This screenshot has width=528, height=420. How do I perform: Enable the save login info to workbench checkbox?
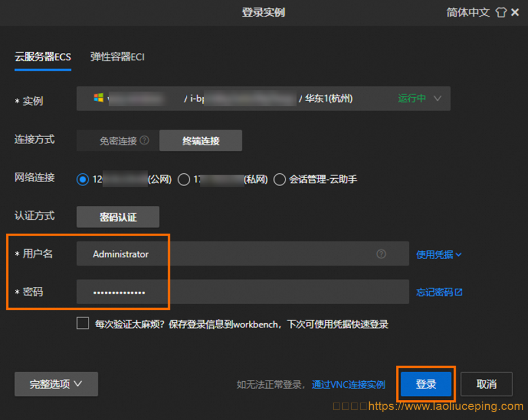click(82, 323)
